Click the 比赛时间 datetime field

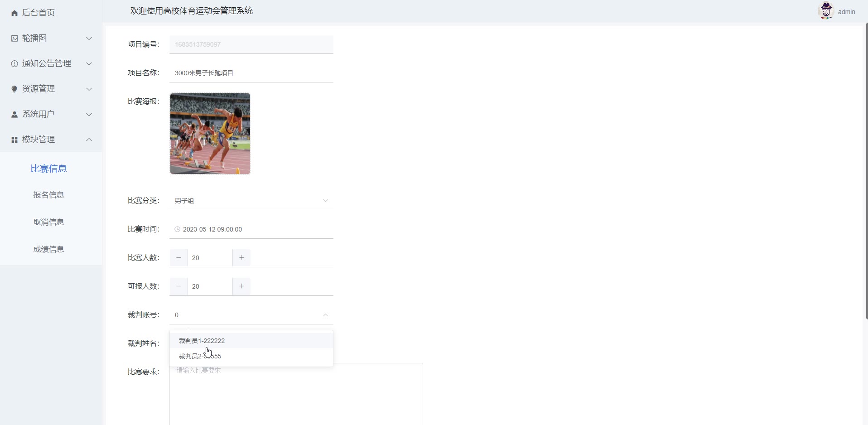click(x=251, y=229)
